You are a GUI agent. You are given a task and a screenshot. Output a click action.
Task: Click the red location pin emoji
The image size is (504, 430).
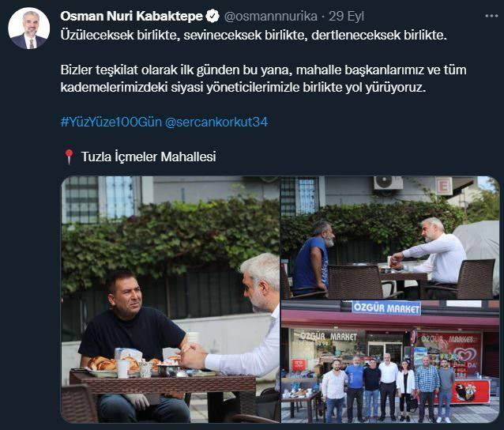[x=69, y=157]
